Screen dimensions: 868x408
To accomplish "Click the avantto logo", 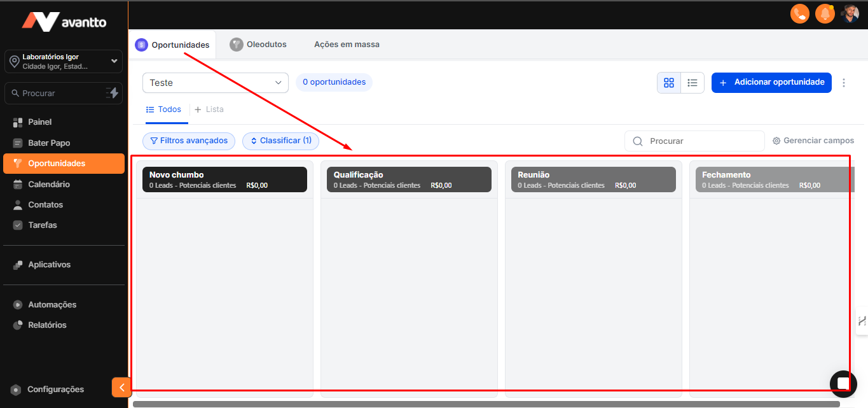I will click(64, 22).
